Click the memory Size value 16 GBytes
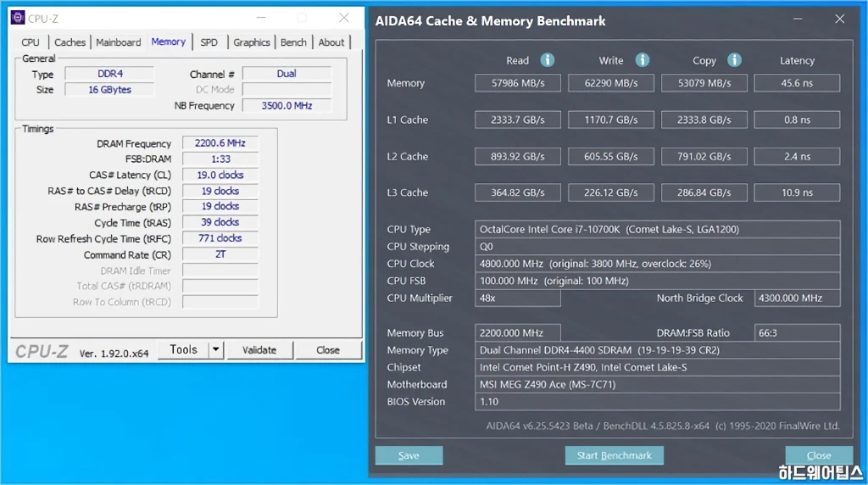 pyautogui.click(x=109, y=90)
